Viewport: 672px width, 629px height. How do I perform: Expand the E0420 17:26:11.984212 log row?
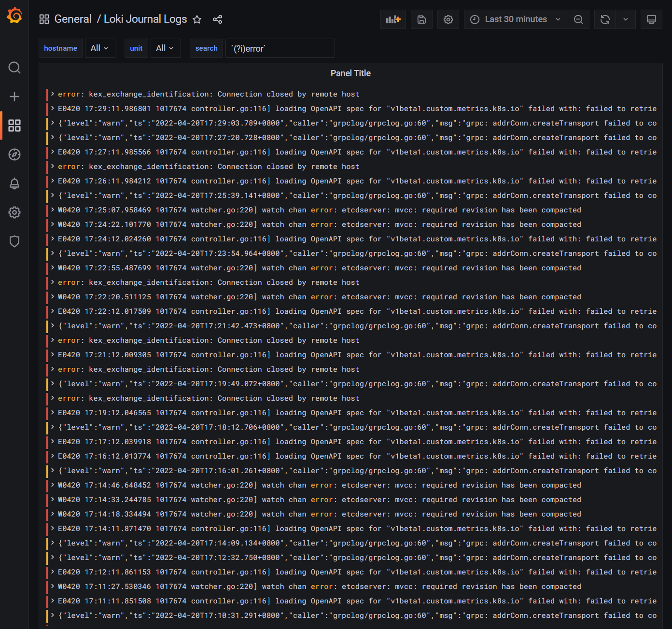(53, 181)
